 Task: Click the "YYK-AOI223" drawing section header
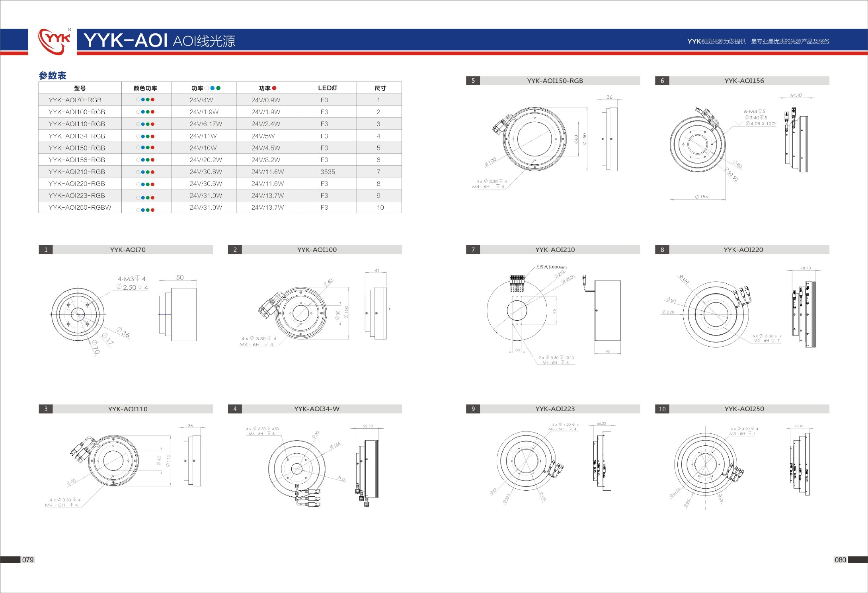pos(553,409)
